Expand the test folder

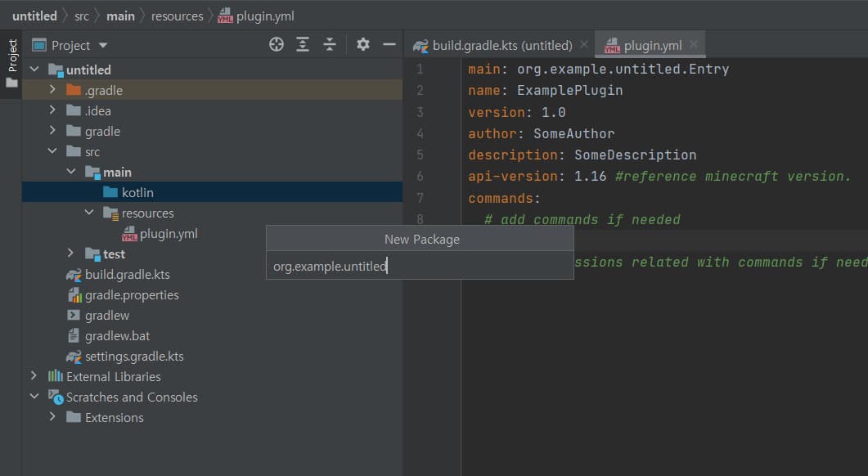(x=71, y=254)
